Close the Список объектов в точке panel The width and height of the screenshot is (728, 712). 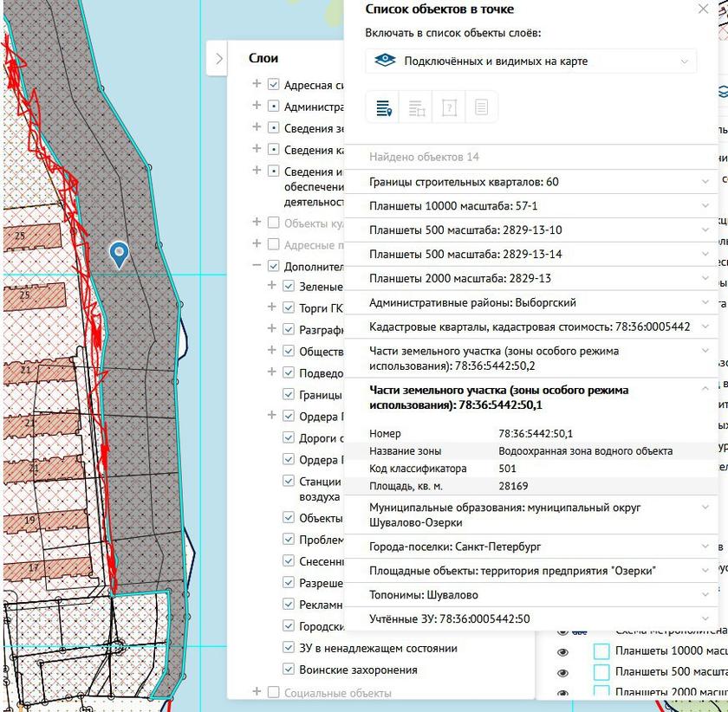click(x=704, y=9)
